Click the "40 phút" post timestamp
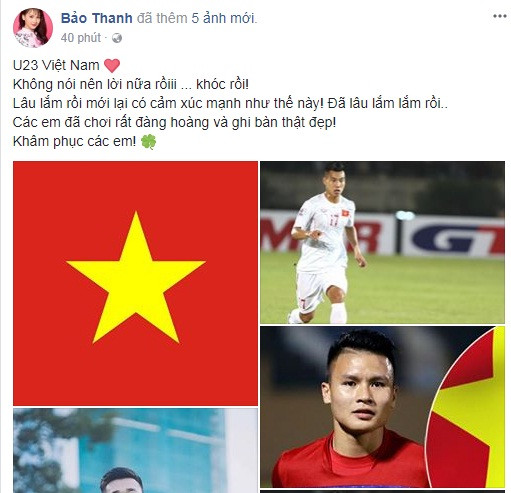The height and width of the screenshot is (493, 511). coord(81,38)
